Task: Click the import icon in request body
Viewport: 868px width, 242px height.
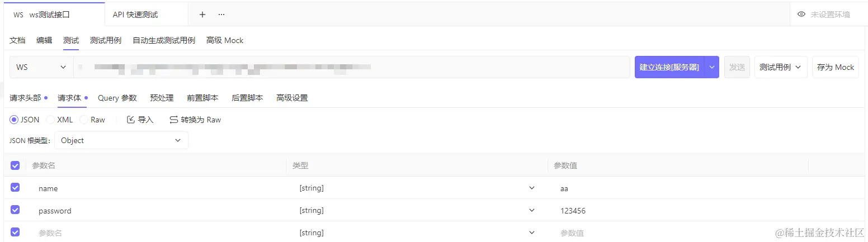Action: click(x=131, y=120)
